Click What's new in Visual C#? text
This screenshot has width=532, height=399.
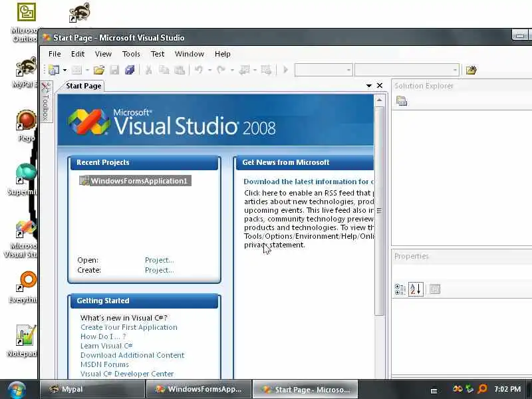pos(124,318)
